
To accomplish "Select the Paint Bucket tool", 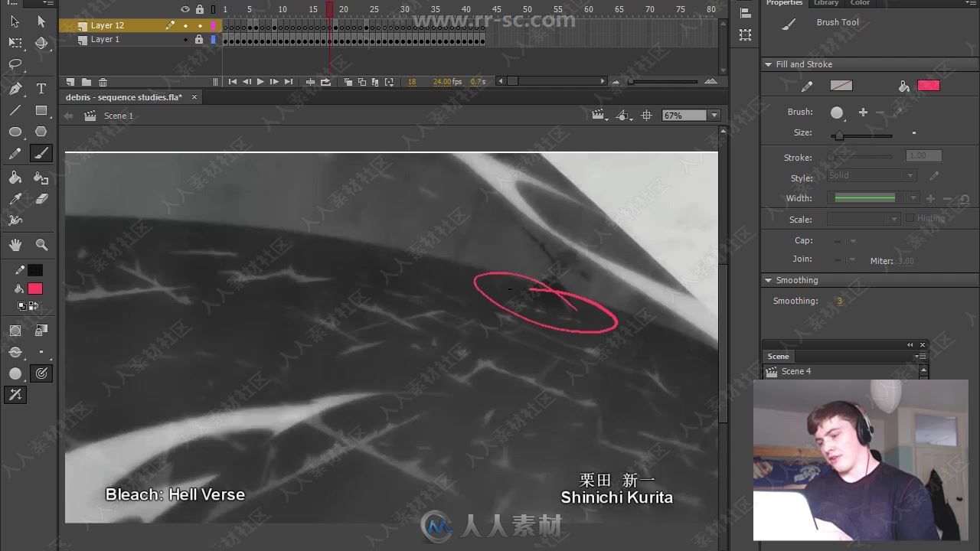I will pos(15,178).
